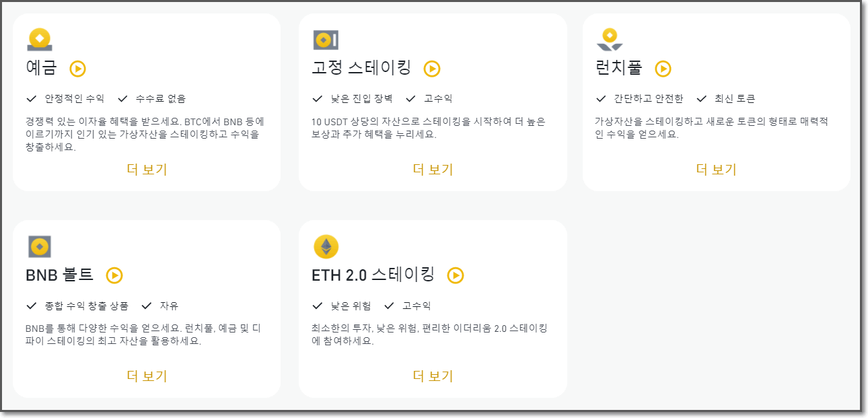Play the 고정 스테이킹 video icon

pos(432,69)
